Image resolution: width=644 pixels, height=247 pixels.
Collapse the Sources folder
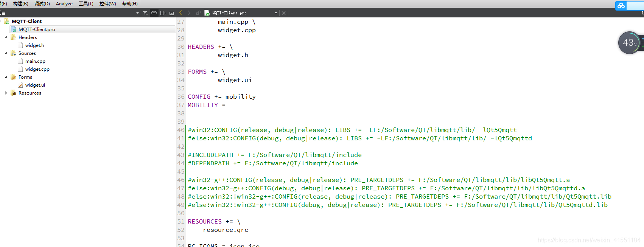click(x=6, y=53)
